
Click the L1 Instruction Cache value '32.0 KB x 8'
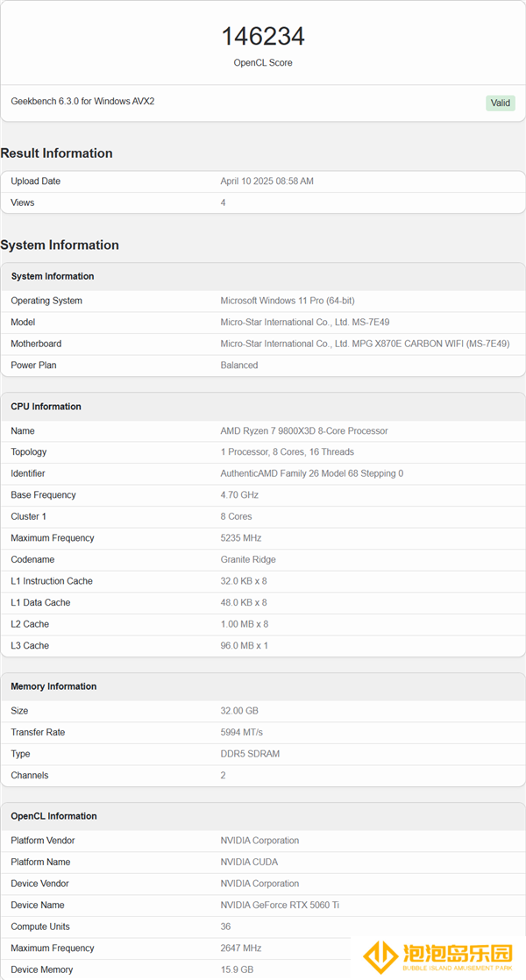(x=244, y=581)
